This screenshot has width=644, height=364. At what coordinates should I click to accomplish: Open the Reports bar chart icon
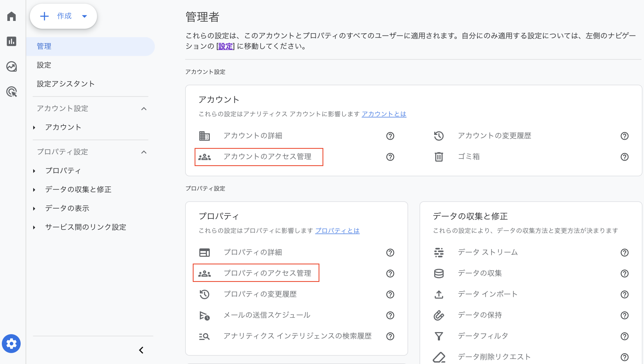[12, 41]
